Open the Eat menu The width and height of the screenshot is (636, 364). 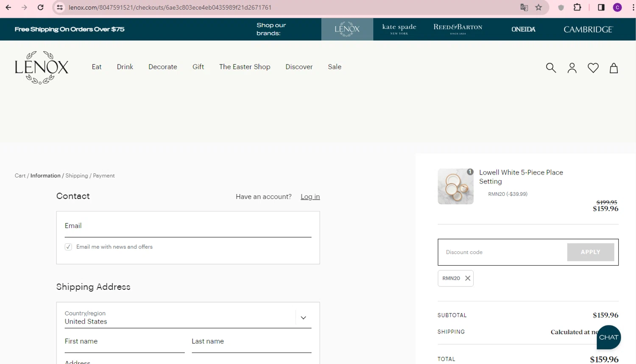[x=97, y=67]
